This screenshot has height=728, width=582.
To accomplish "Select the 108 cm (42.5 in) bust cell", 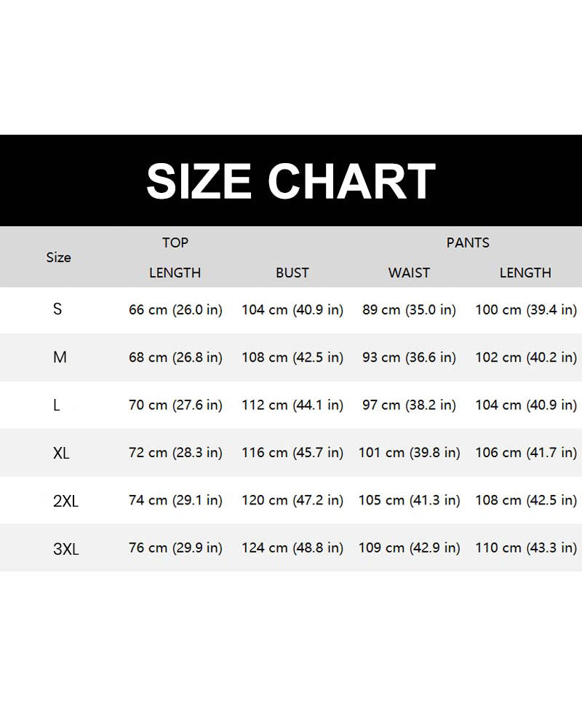I will 292,357.
